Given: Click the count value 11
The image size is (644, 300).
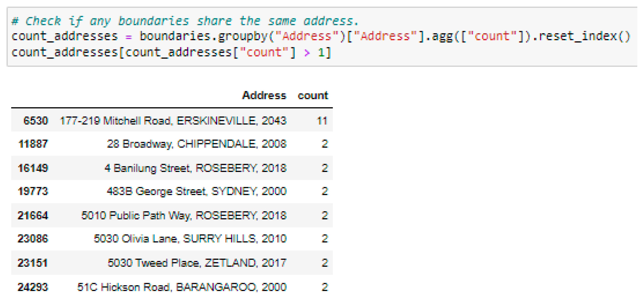Looking at the screenshot, I should point(322,121).
